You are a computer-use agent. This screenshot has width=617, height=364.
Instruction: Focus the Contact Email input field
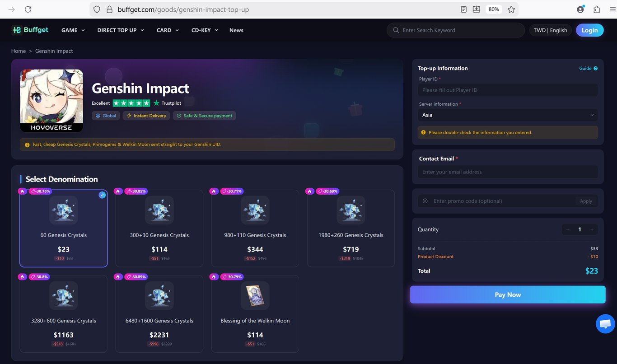[x=508, y=172]
